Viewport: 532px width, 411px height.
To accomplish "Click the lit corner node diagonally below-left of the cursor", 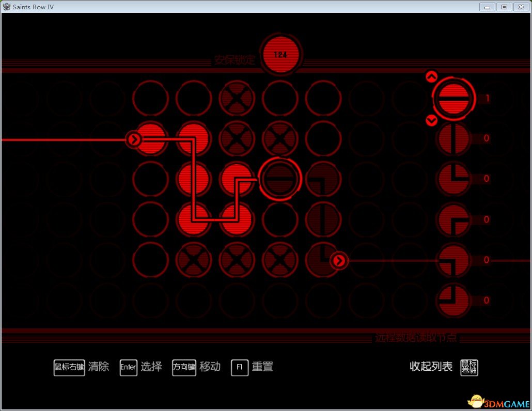I will [237, 219].
